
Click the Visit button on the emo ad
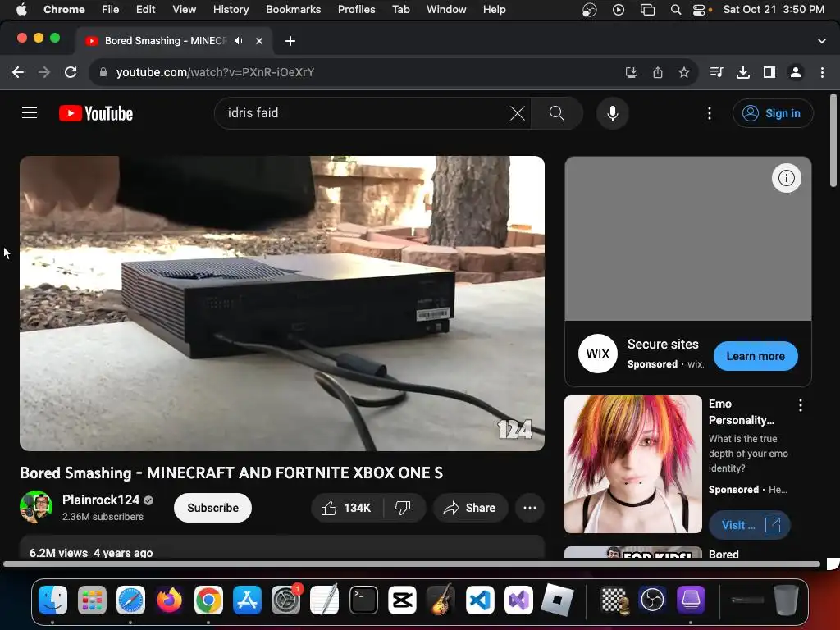point(750,525)
